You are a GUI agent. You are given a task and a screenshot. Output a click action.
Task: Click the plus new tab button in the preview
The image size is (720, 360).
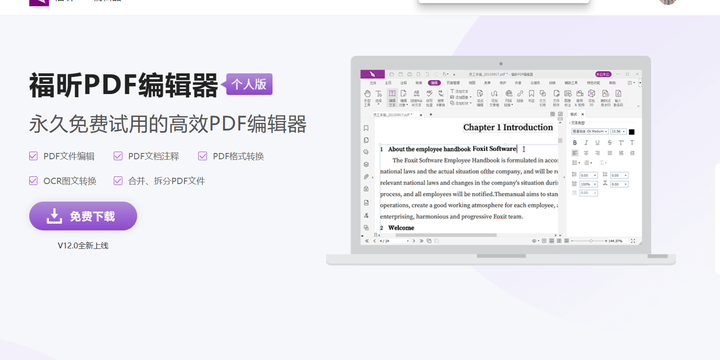tap(431, 114)
